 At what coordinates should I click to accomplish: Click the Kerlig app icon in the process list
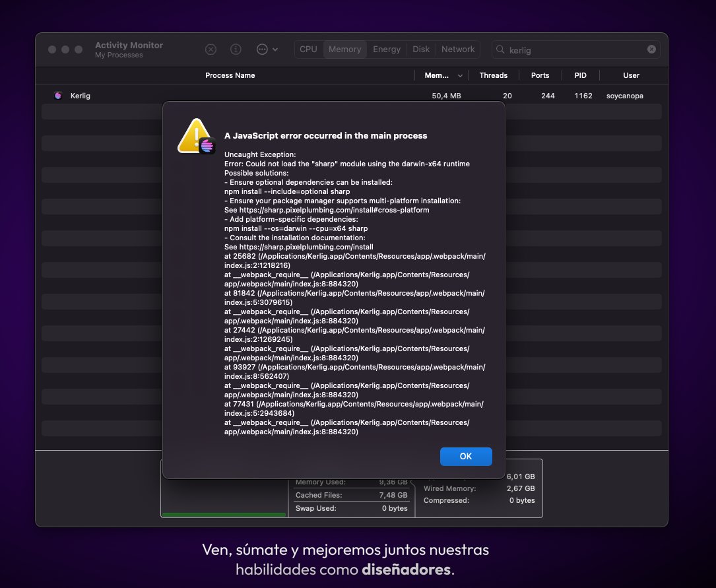click(x=58, y=96)
